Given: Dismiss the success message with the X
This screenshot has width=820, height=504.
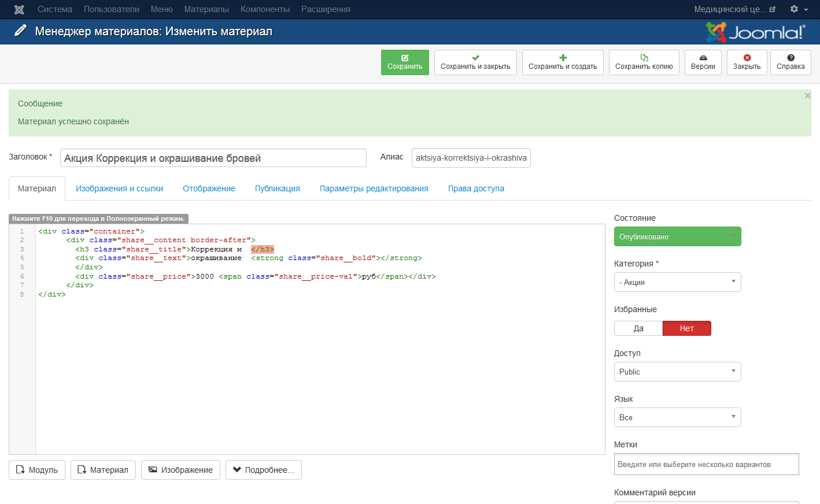Looking at the screenshot, I should click(x=807, y=96).
